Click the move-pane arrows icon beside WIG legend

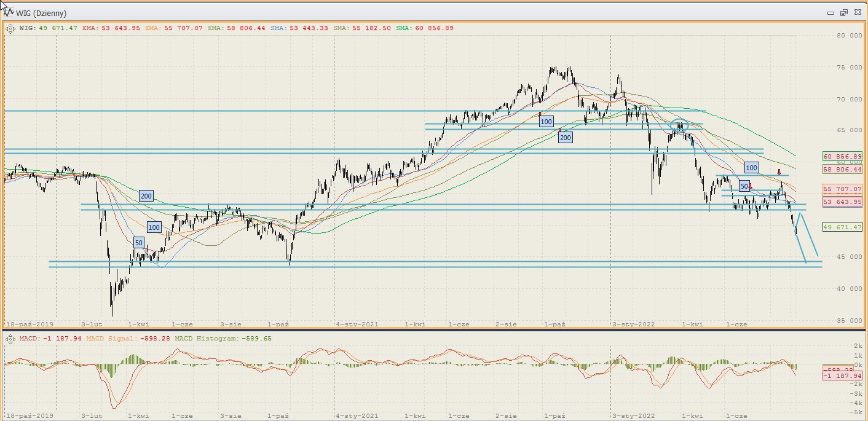[10, 28]
